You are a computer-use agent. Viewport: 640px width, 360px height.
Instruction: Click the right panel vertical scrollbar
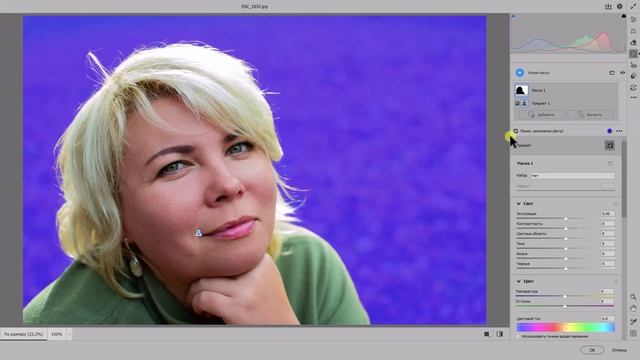tap(624, 180)
